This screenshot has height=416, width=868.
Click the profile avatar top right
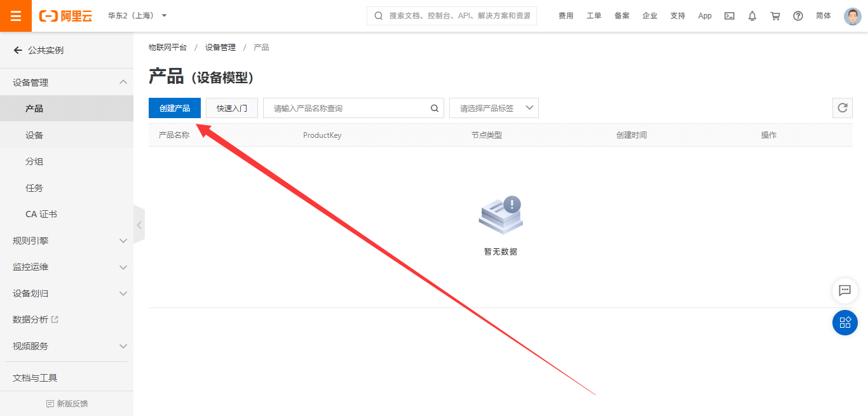(852, 16)
